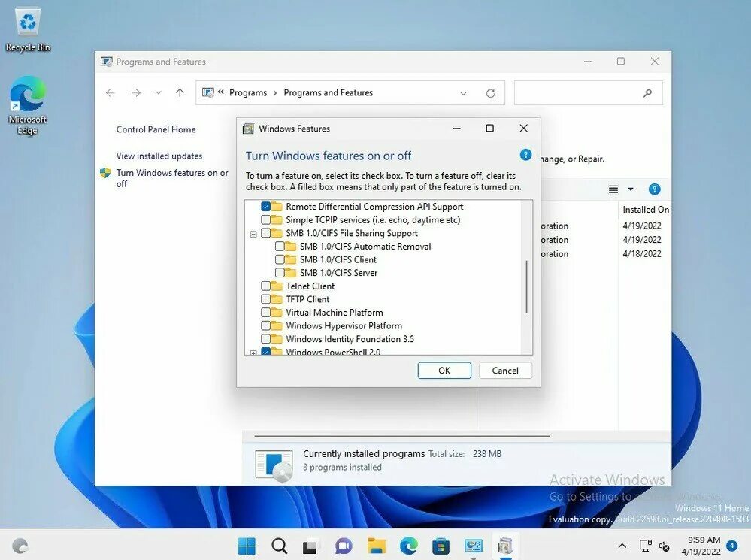Viewport: 751px width, 560px height.
Task: Select the Virtual Machine Platform label
Action: coord(335,313)
